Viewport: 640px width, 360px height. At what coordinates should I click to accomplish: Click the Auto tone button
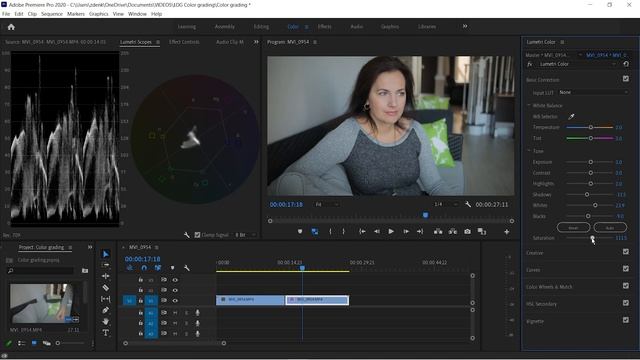[610, 227]
